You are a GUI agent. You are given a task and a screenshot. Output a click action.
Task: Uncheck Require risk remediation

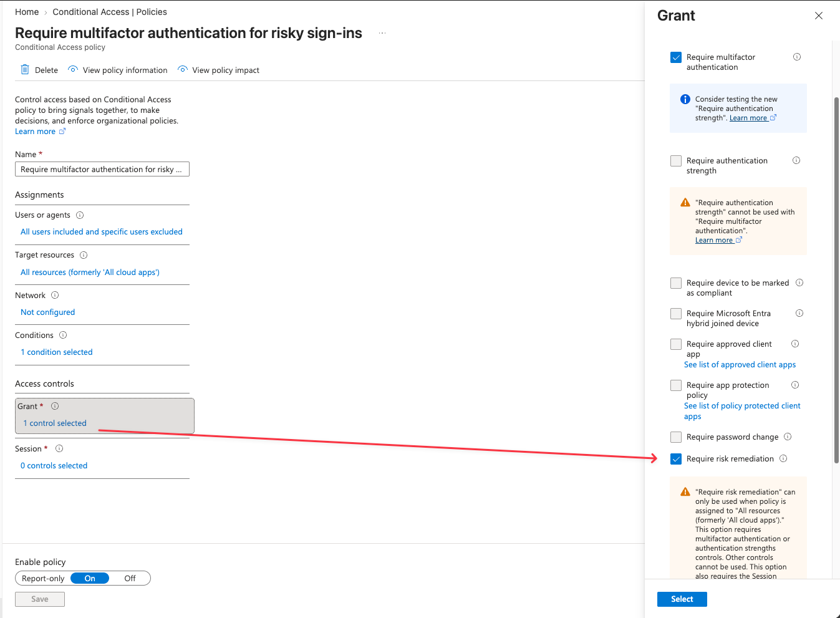coord(676,459)
